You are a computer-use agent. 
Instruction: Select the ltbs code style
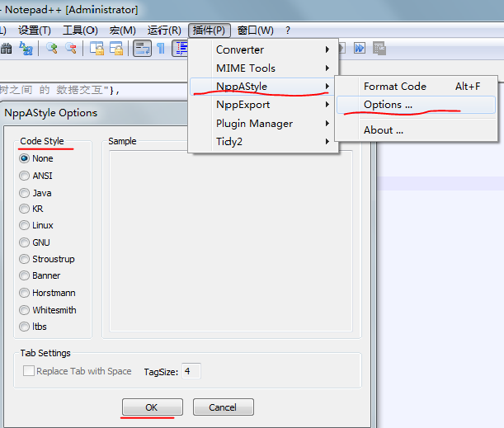coord(33,327)
